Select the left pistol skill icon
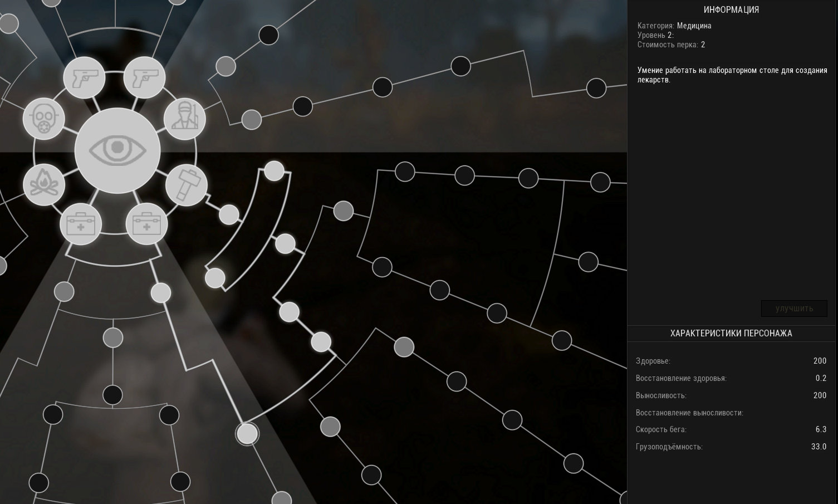The width and height of the screenshot is (838, 504). coord(84,77)
